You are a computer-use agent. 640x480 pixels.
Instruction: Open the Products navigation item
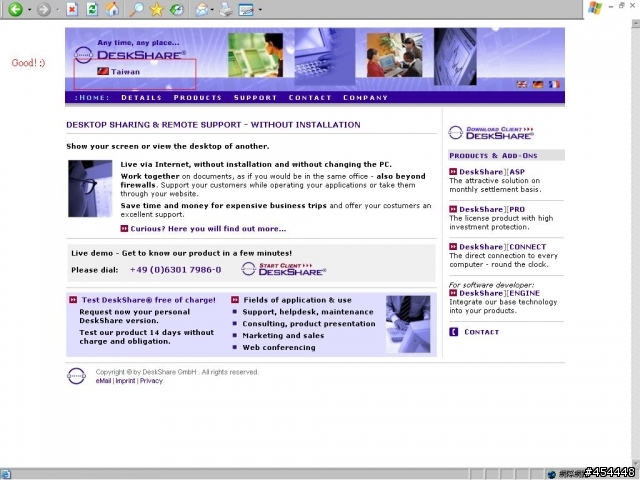tap(198, 98)
